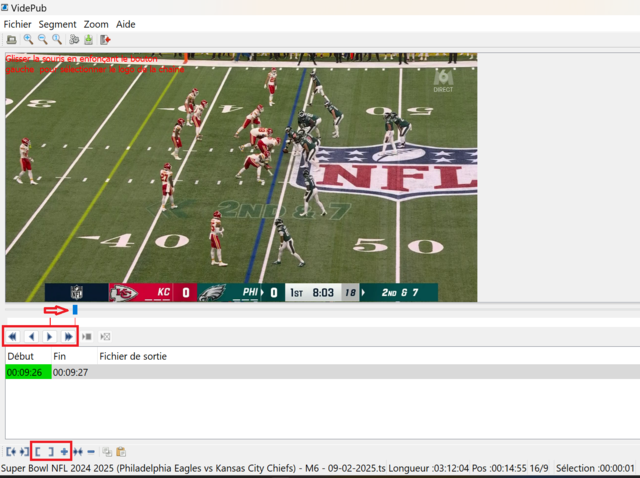This screenshot has width=640, height=478.
Task: Click the go-to-segment-start bracket icon
Action: pyautogui.click(x=11, y=452)
